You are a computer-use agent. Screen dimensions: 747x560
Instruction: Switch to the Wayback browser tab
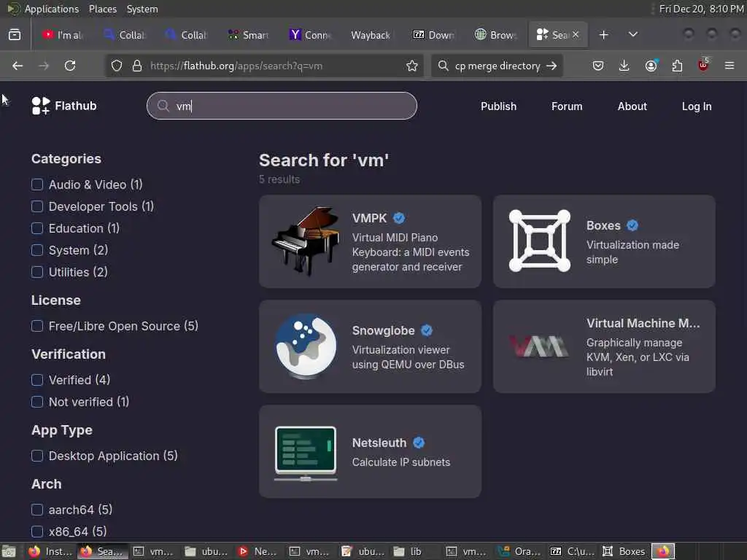tap(370, 35)
